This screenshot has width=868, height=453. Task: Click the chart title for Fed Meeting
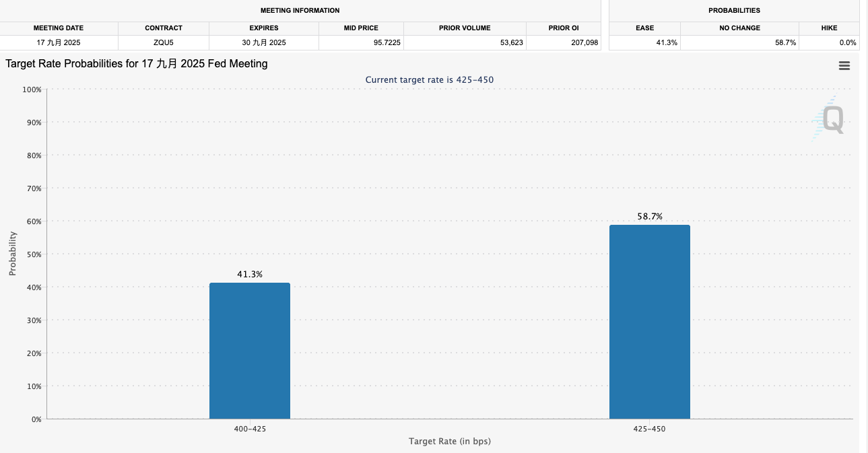(x=137, y=64)
